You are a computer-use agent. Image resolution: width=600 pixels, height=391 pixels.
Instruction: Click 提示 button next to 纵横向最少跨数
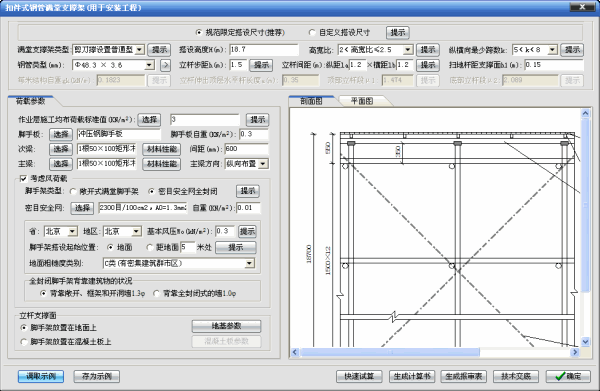pyautogui.click(x=572, y=50)
